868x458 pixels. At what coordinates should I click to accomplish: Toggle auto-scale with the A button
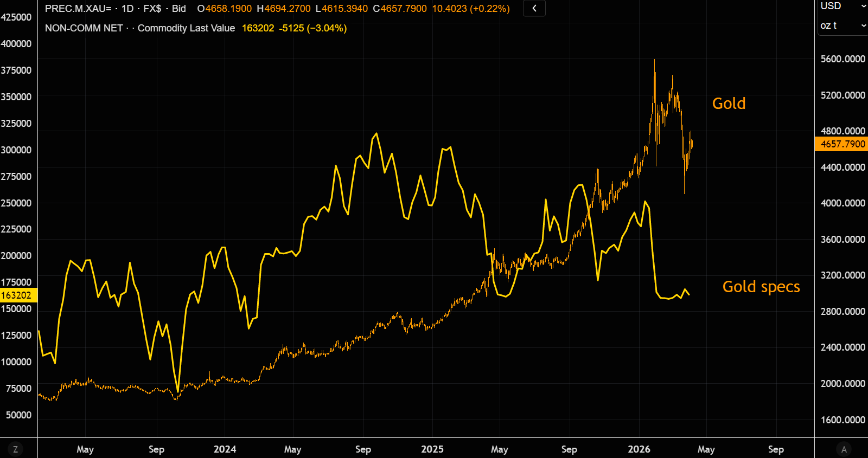(844, 449)
